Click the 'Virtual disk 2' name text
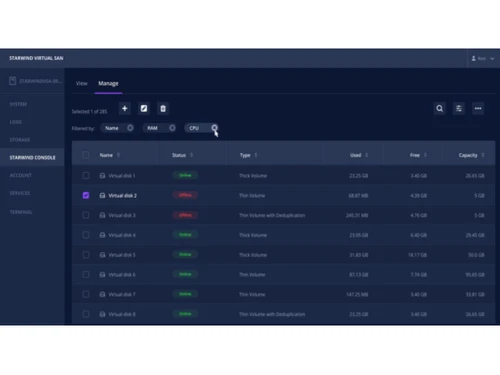 click(123, 196)
